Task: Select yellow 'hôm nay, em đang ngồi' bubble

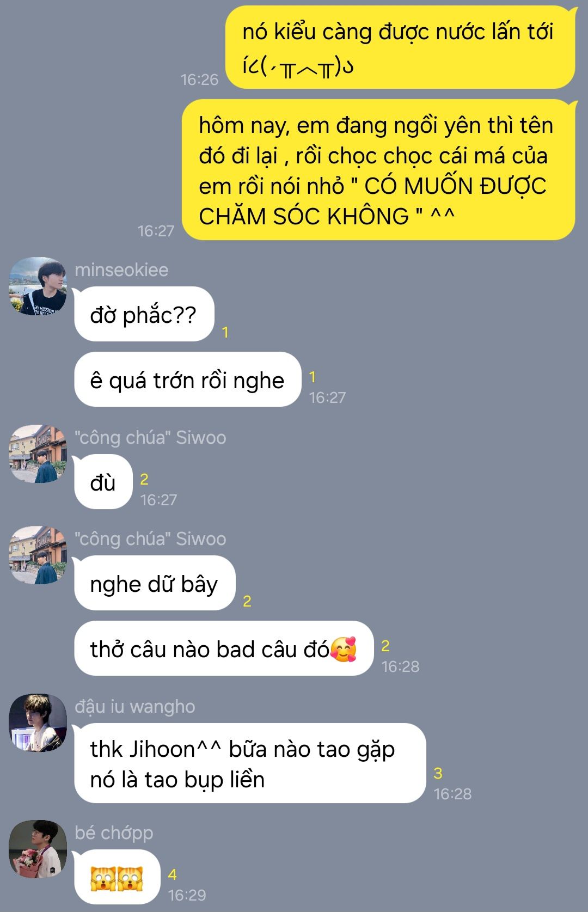Action: pos(378,170)
